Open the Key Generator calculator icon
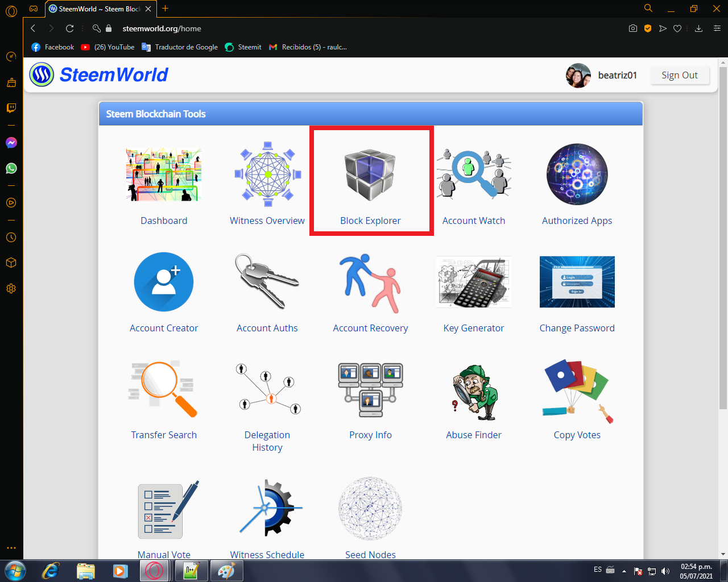 474,282
